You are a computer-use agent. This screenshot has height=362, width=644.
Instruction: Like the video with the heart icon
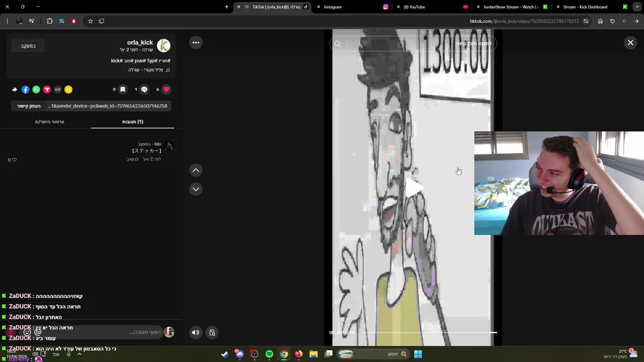coord(167,89)
